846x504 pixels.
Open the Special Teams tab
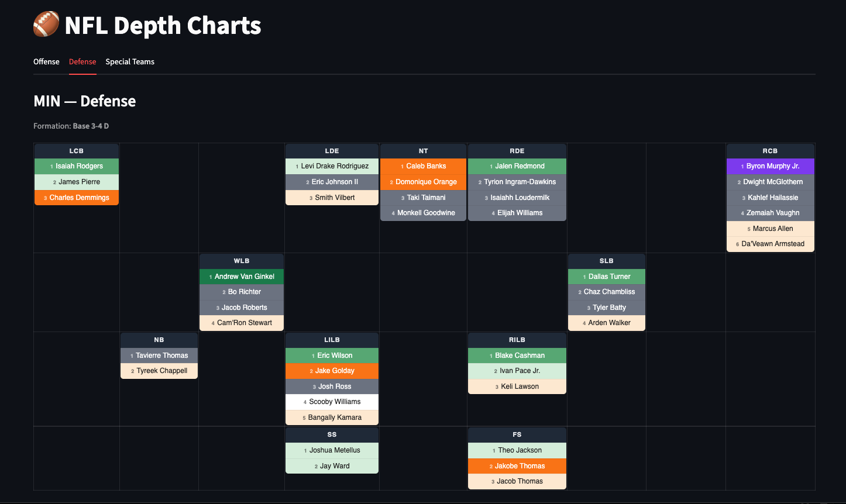pos(130,61)
